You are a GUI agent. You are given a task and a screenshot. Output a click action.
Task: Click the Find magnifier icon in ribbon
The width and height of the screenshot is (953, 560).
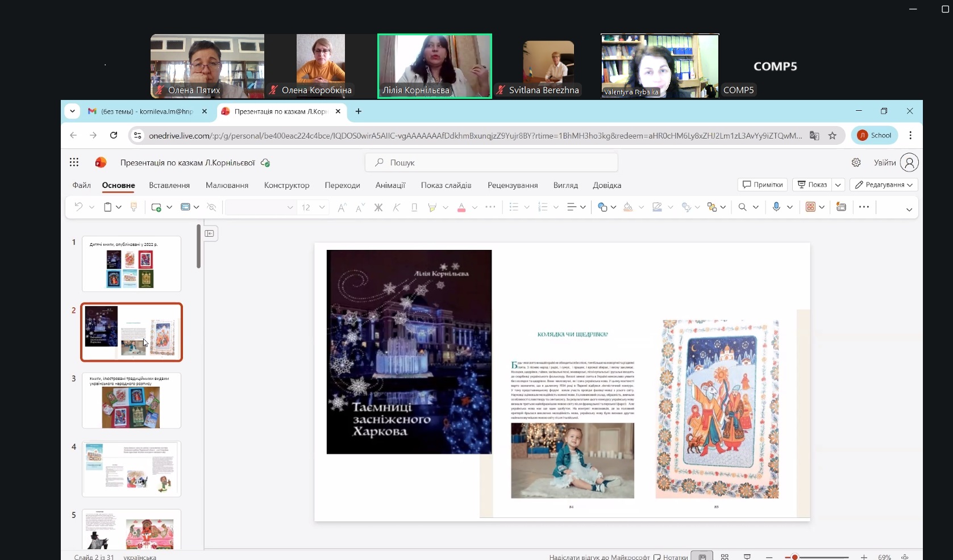[742, 207]
